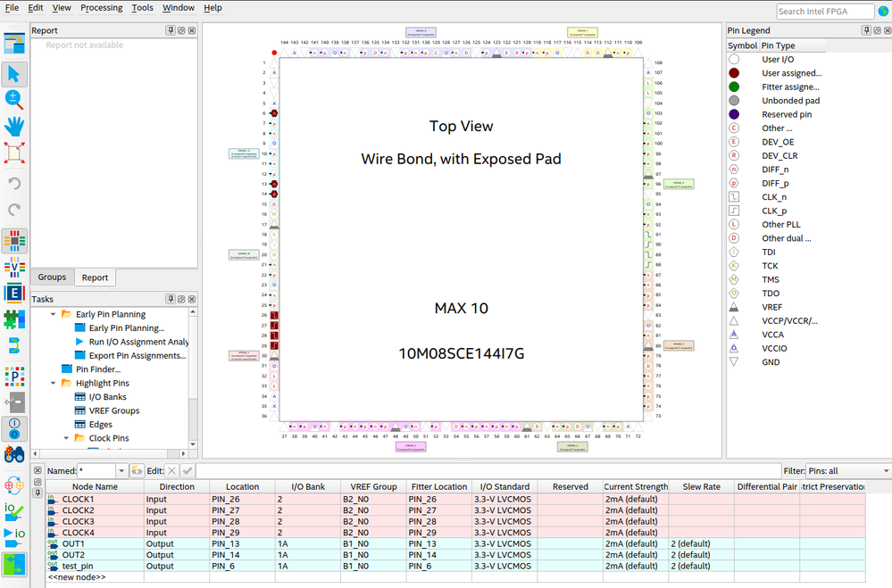Click the P dotted-frame toolbar icon
892x588 pixels.
tap(14, 376)
